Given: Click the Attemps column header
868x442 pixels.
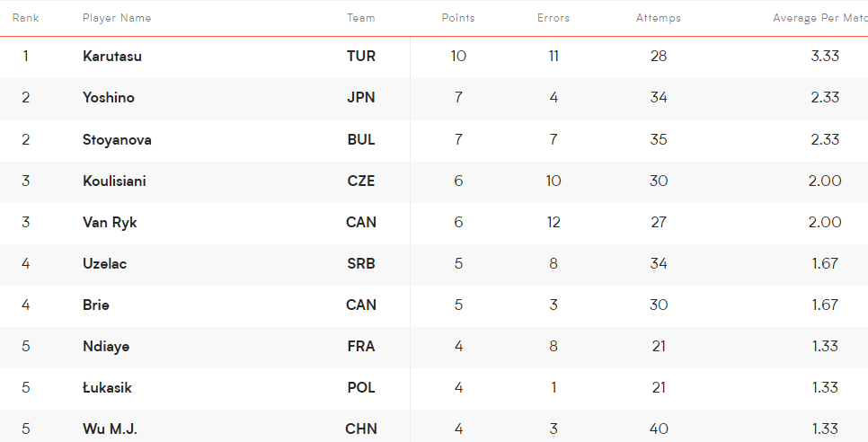Looking at the screenshot, I should (659, 18).
